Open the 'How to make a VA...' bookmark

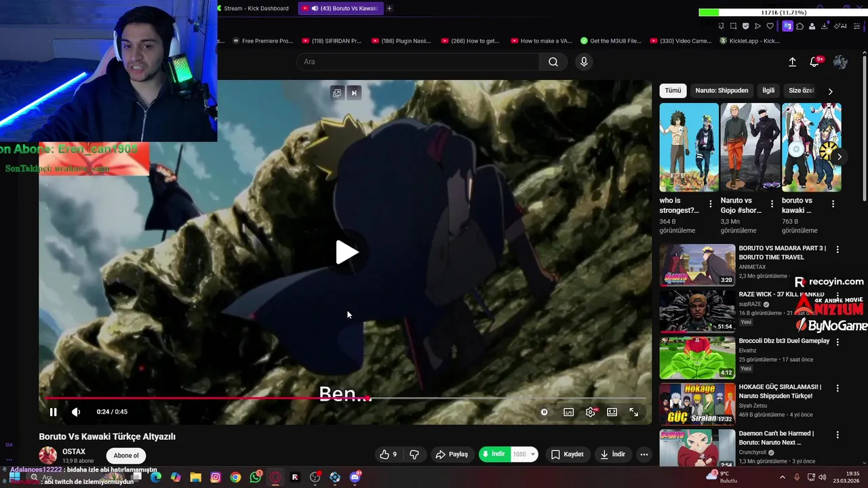(541, 41)
